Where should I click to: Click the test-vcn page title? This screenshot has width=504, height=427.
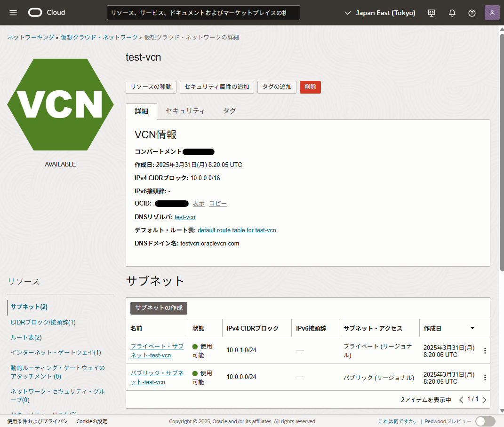pyautogui.click(x=144, y=57)
